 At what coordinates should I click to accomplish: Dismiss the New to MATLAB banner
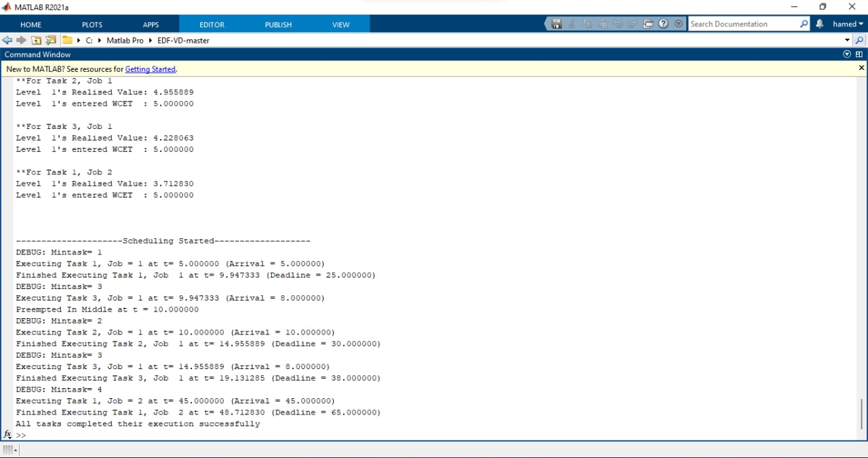click(861, 68)
